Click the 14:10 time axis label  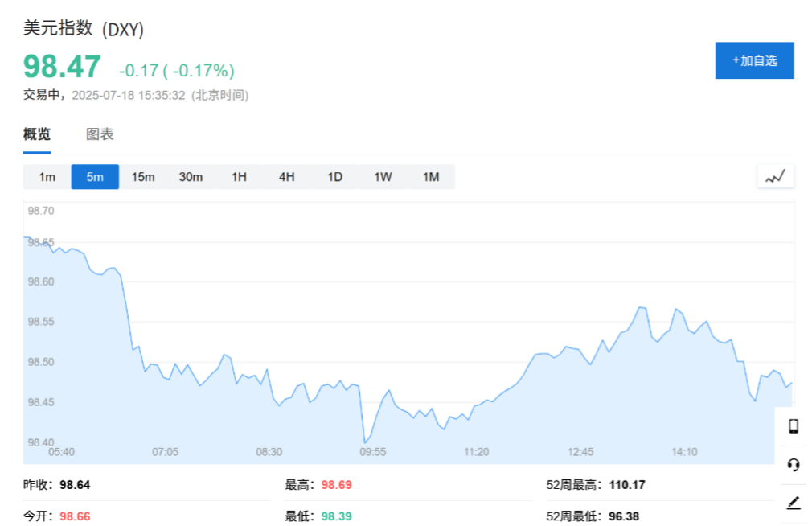[x=684, y=452]
